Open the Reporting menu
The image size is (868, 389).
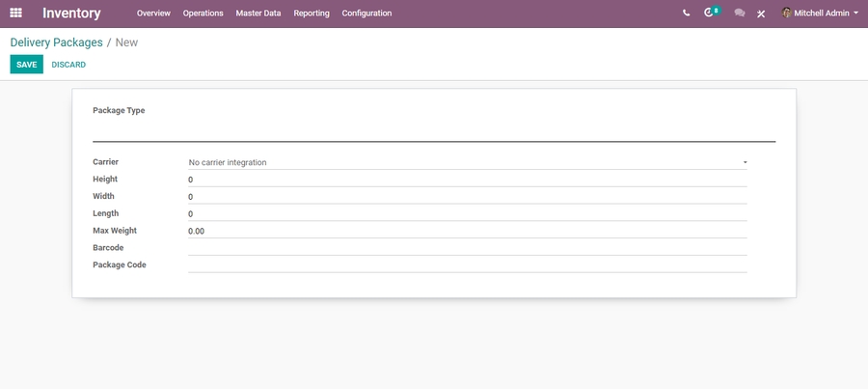coord(312,14)
